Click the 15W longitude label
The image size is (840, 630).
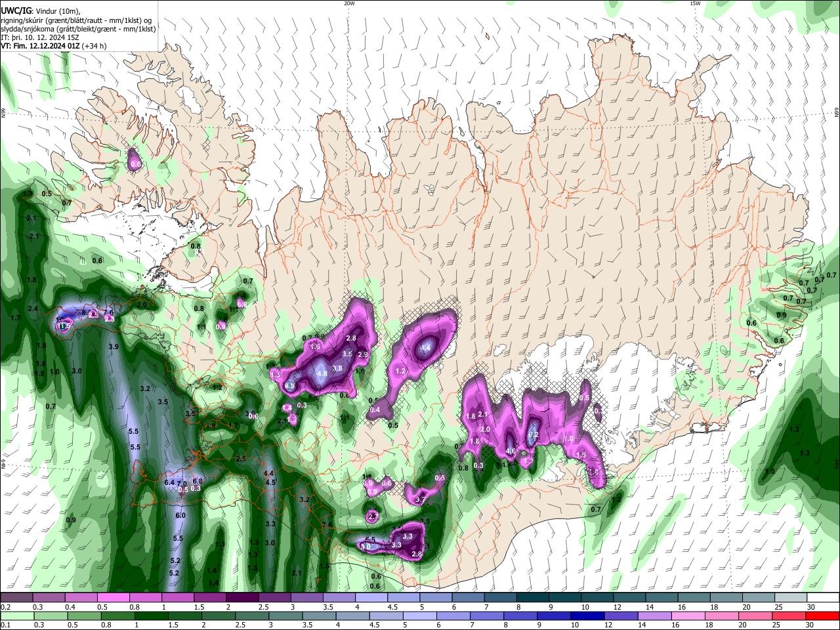pyautogui.click(x=695, y=3)
